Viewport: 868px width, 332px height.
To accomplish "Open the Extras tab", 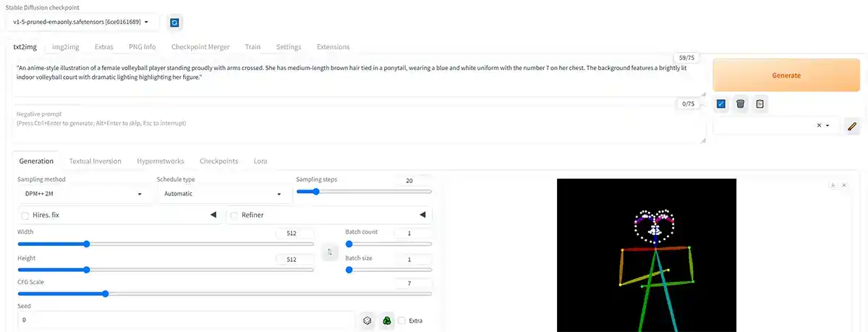I will click(103, 47).
